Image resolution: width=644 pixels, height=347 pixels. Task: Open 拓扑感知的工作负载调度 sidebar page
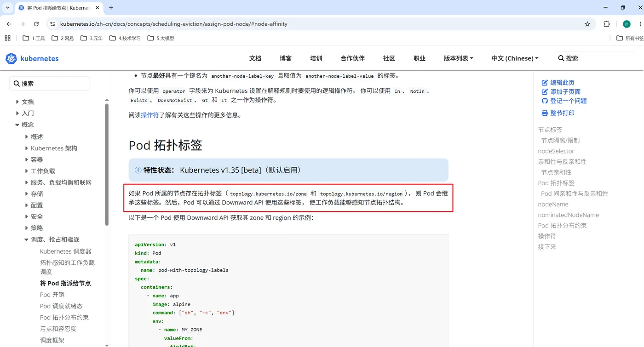[67, 267]
